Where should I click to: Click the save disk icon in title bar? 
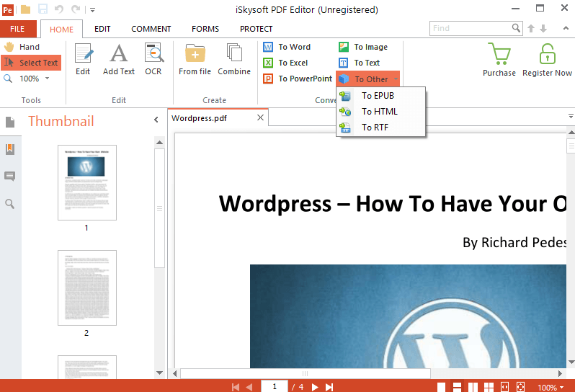tap(43, 9)
